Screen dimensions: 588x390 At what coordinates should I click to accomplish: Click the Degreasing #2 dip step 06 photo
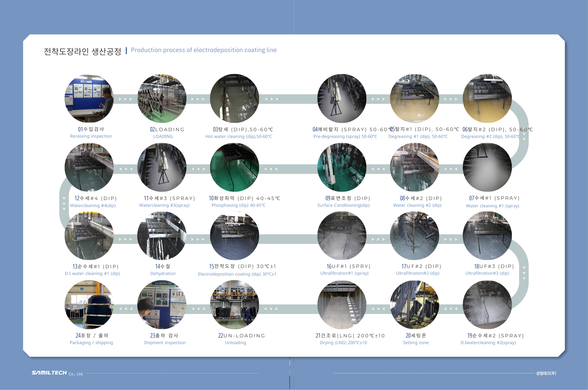(487, 99)
